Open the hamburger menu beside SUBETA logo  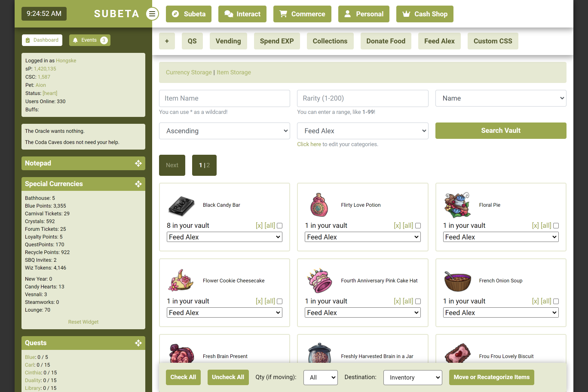(152, 14)
